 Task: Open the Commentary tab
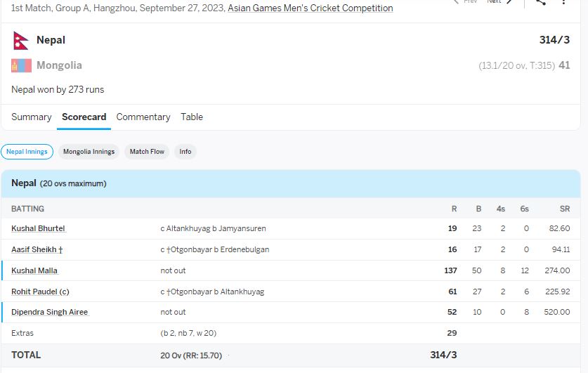pos(143,117)
